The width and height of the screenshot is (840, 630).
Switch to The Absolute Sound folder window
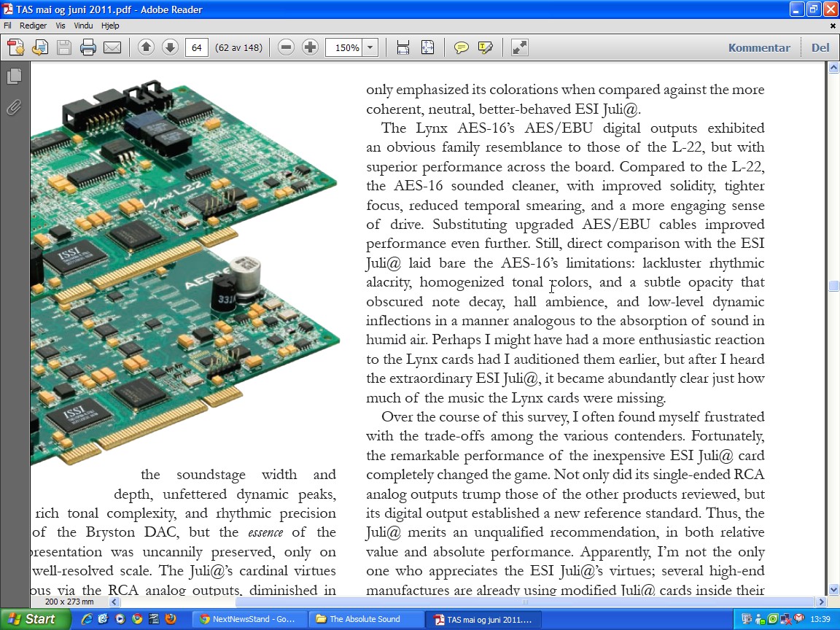pyautogui.click(x=367, y=619)
